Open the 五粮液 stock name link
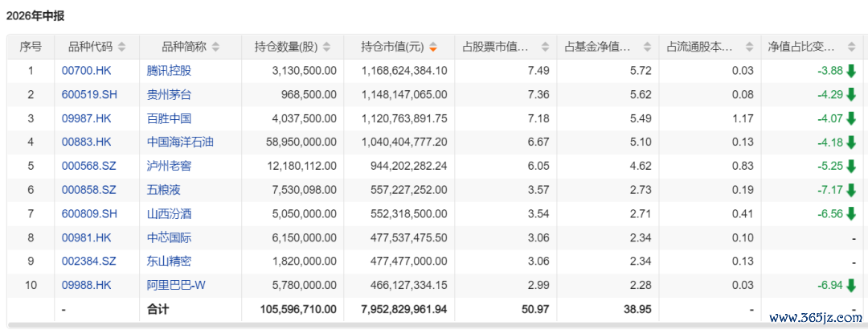 pos(164,190)
